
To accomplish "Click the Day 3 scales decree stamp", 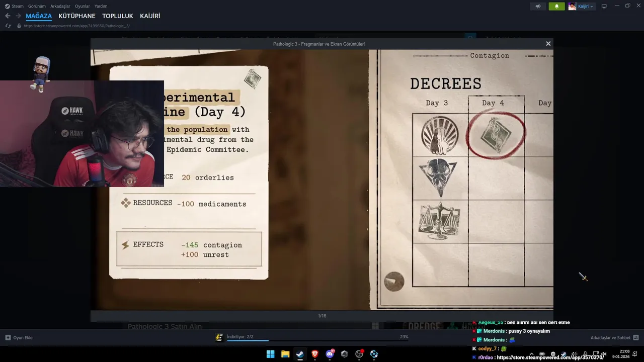I will [x=439, y=221].
